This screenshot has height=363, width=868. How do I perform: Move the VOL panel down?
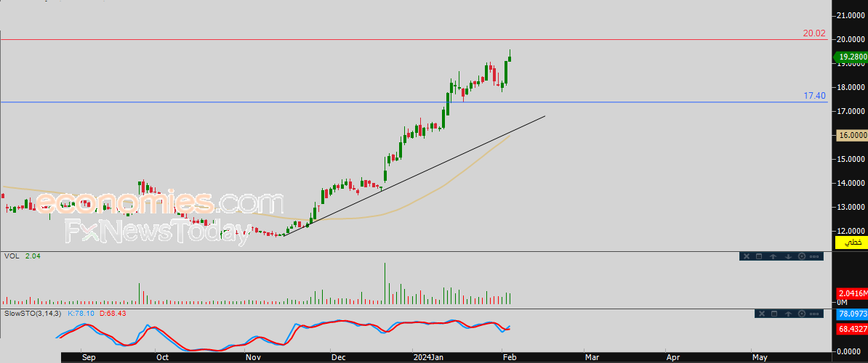(788, 256)
